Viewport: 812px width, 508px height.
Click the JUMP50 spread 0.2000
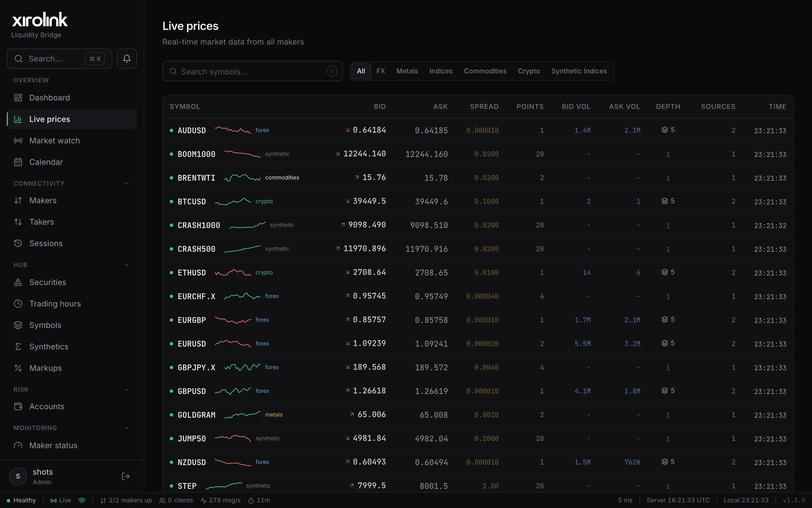(487, 439)
